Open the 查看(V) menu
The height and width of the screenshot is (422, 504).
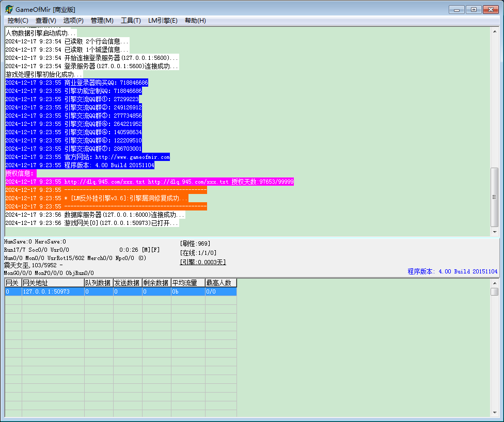click(45, 21)
